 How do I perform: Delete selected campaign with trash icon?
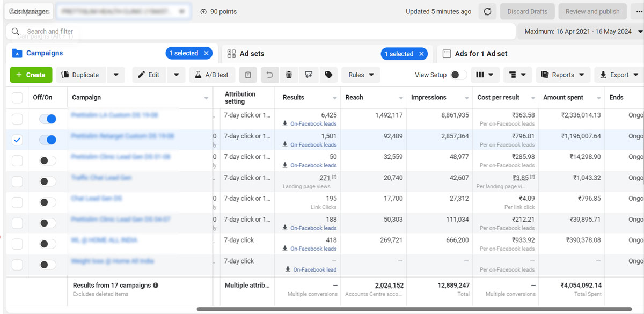pyautogui.click(x=289, y=75)
